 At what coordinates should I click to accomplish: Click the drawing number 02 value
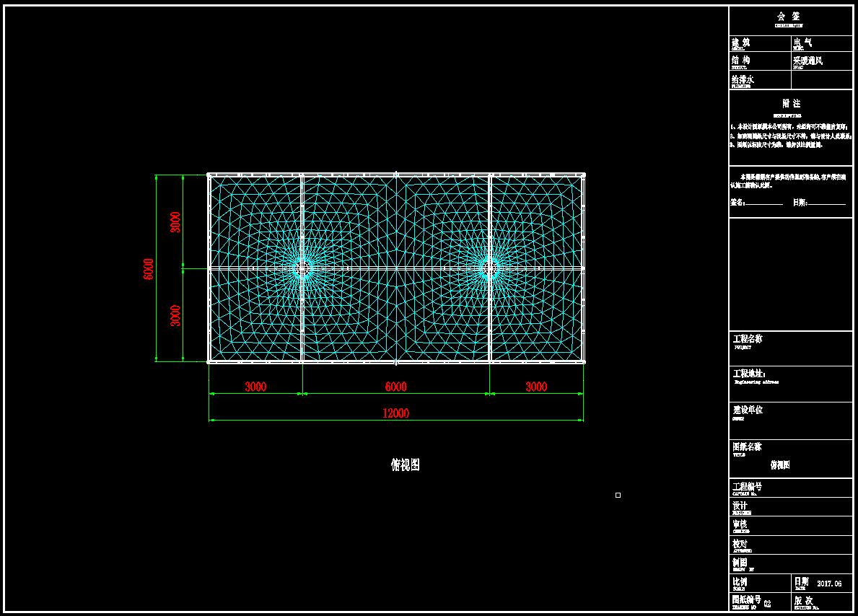pos(767,603)
